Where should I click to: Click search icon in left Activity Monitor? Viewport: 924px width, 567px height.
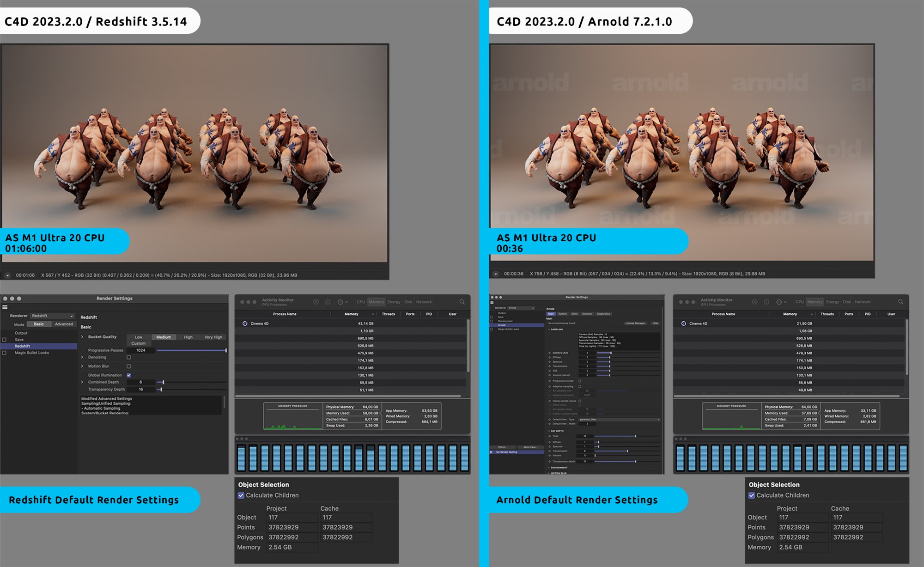(x=462, y=302)
